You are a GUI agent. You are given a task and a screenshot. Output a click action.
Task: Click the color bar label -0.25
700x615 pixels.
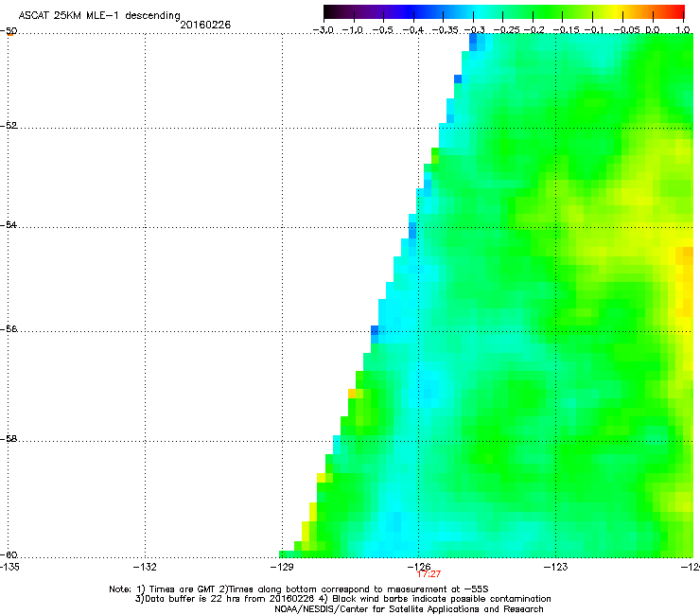point(506,30)
